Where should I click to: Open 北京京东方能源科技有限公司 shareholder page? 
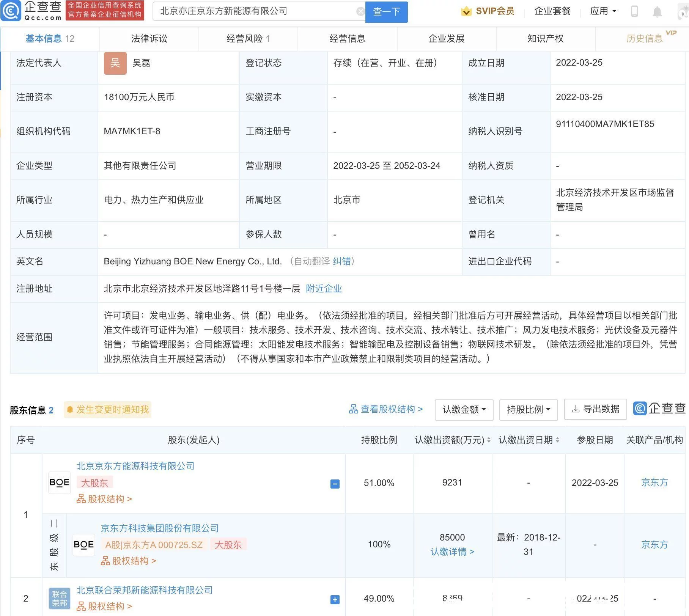[135, 466]
